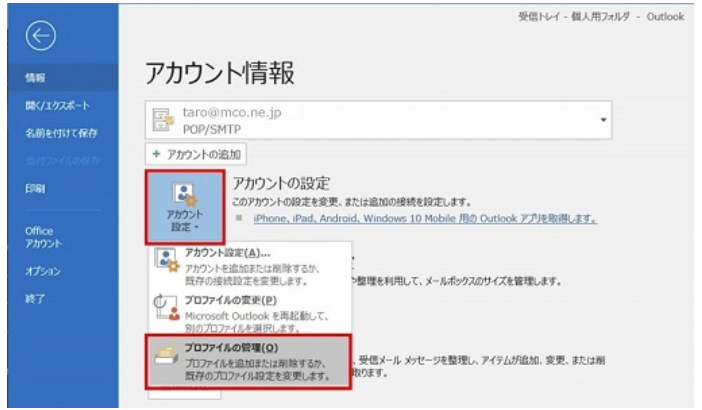702x410 pixels.
Task: Click the window title 受信トレイ text
Action: (x=539, y=17)
